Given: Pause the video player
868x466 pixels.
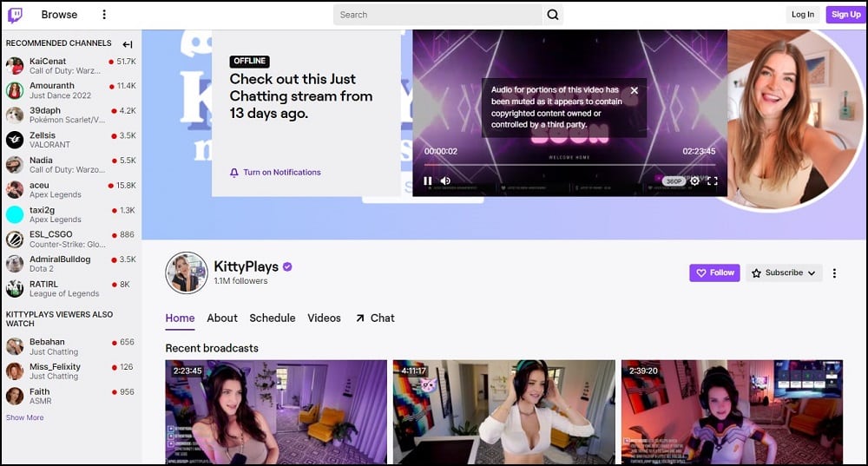Looking at the screenshot, I should pos(427,181).
